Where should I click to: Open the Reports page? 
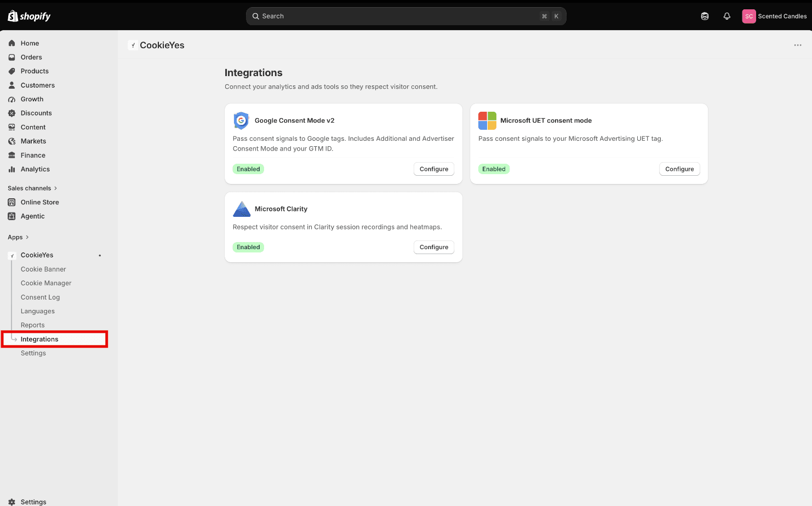click(33, 325)
